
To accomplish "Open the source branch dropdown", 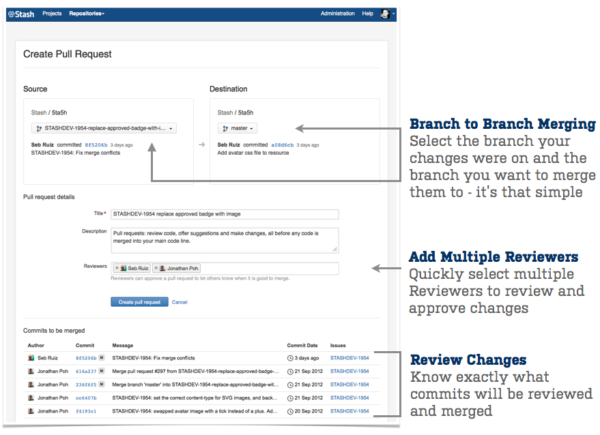I will pos(104,128).
